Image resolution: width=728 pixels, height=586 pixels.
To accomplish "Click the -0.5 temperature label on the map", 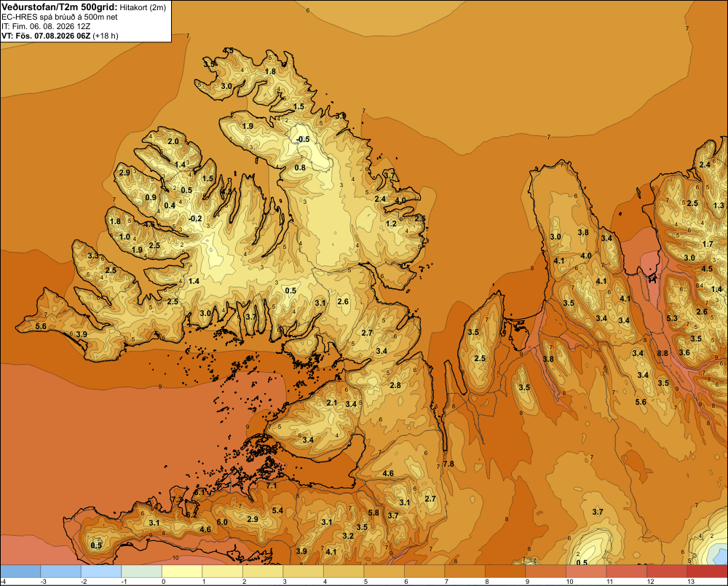I will [x=303, y=139].
